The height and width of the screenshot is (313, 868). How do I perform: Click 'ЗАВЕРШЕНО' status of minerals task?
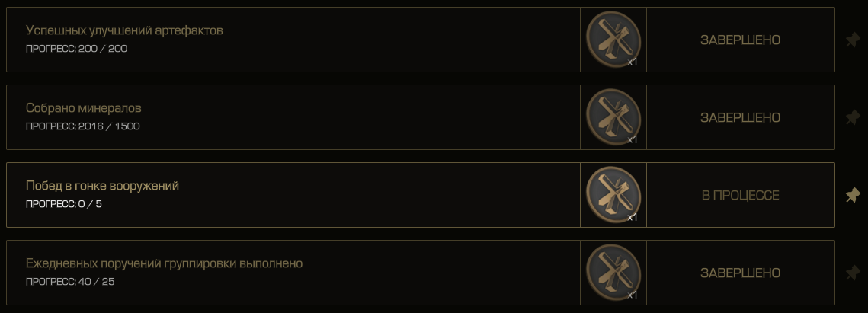click(x=740, y=117)
